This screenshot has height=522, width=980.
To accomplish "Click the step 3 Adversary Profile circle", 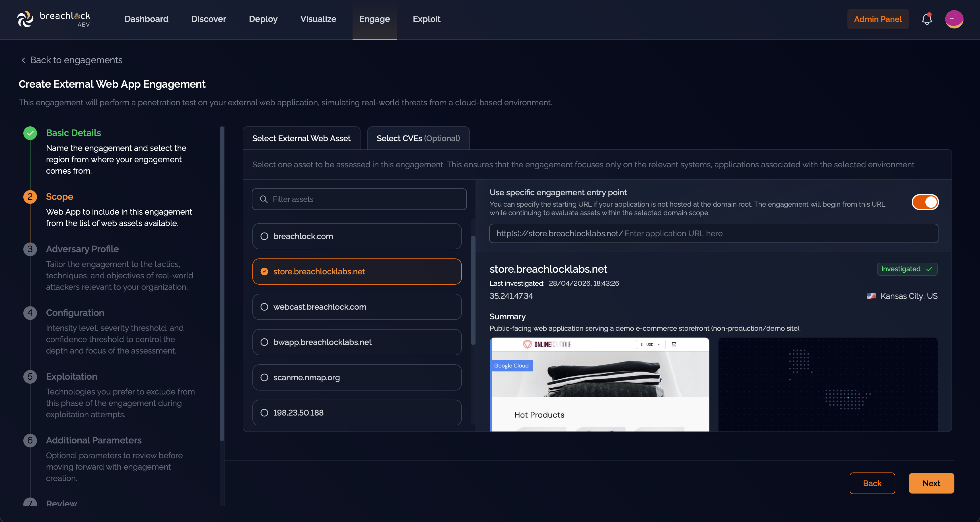I will pos(30,249).
